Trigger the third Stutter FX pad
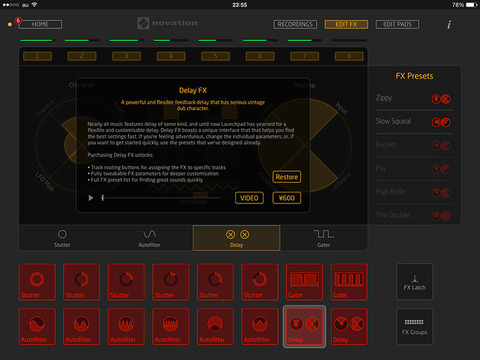The height and width of the screenshot is (360, 480). (x=126, y=282)
